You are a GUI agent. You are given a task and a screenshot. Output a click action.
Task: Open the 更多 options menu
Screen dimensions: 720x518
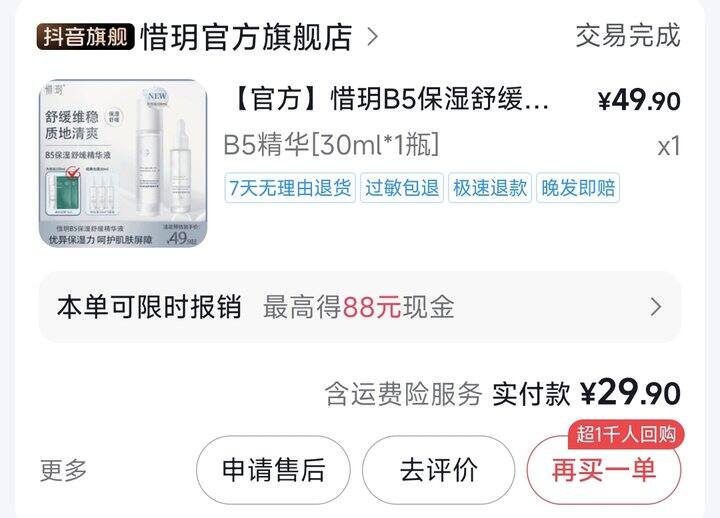63,470
